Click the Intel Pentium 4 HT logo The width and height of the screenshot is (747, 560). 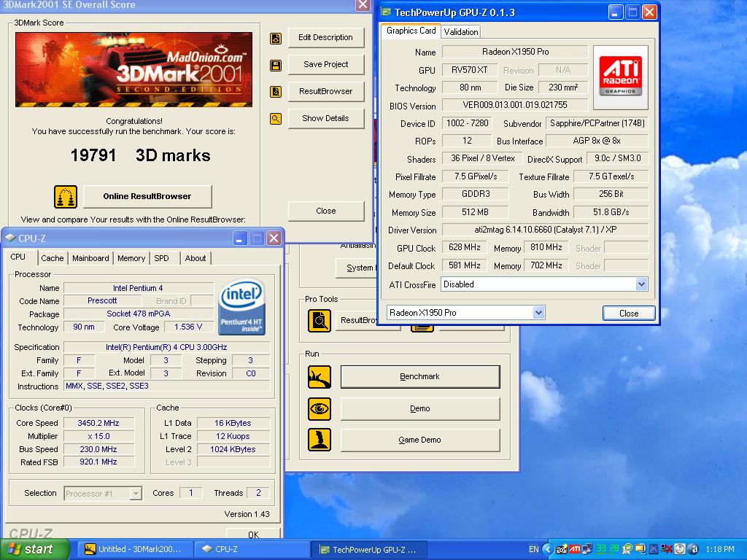[x=242, y=307]
